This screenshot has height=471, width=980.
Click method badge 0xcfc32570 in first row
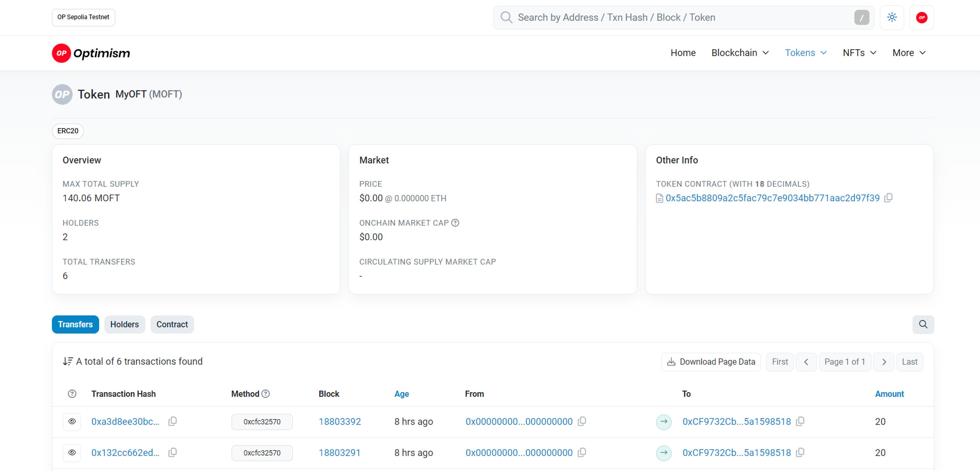click(x=262, y=421)
